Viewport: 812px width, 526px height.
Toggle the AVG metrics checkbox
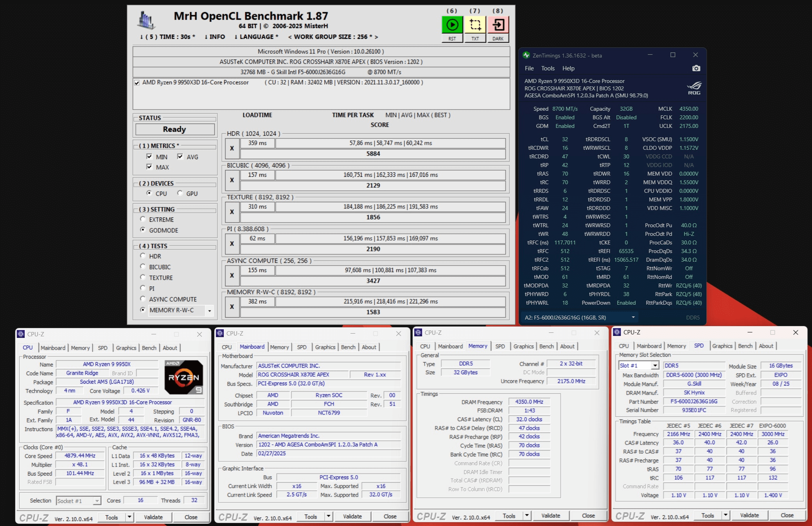pos(180,156)
